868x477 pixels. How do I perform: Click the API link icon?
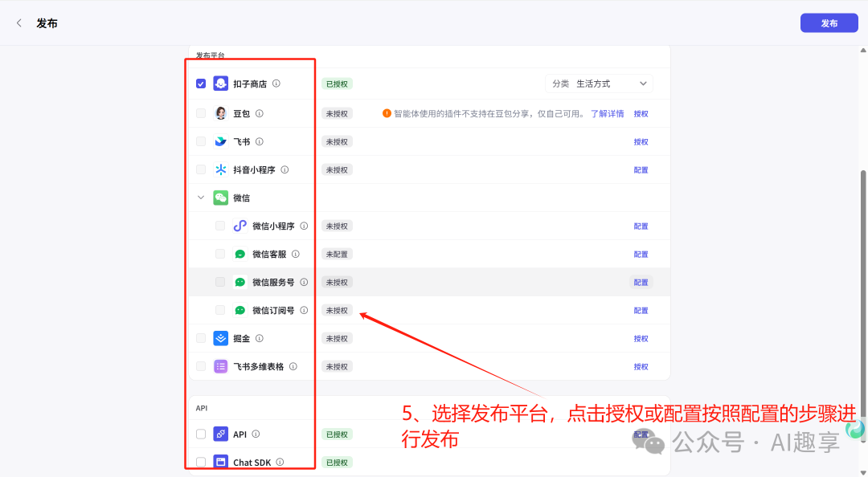[221, 434]
